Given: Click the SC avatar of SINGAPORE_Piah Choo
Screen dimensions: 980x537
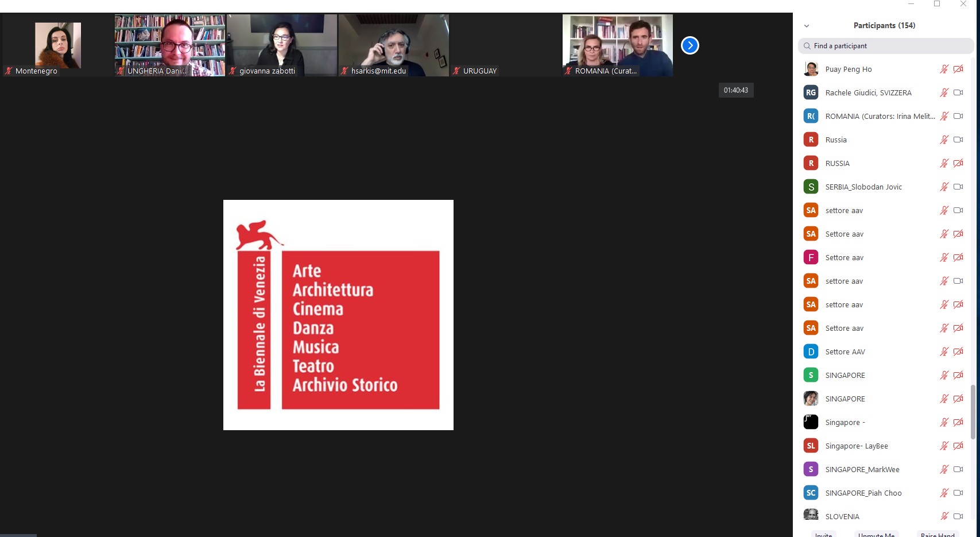Looking at the screenshot, I should coord(811,493).
